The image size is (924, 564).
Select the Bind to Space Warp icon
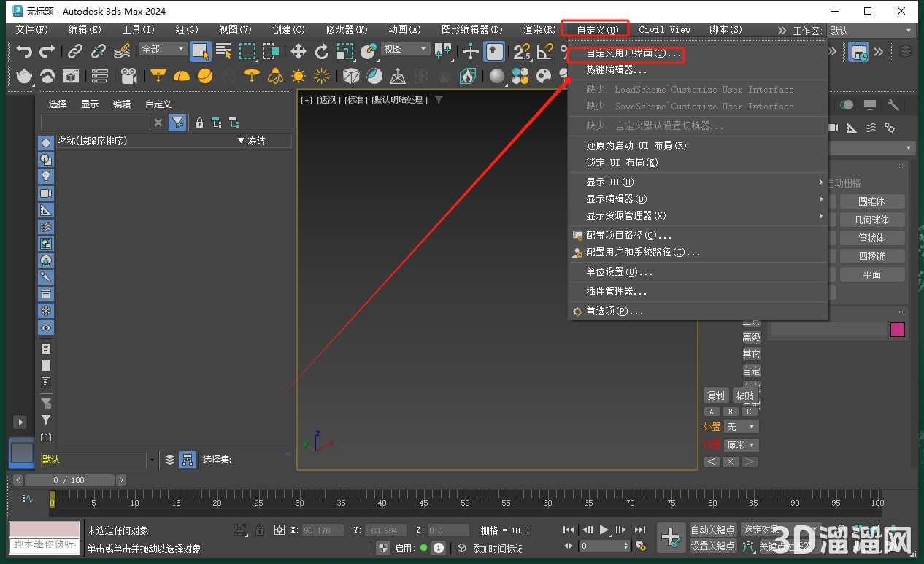click(122, 51)
